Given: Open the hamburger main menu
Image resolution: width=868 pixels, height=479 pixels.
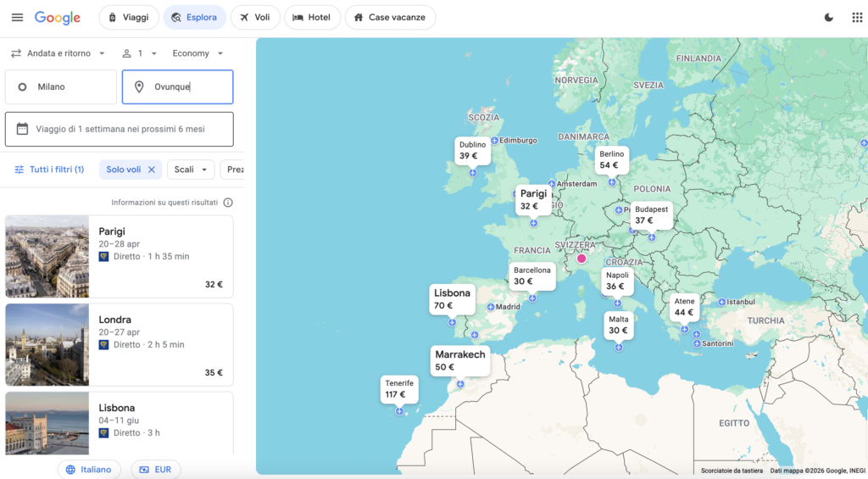Looking at the screenshot, I should pos(17,18).
